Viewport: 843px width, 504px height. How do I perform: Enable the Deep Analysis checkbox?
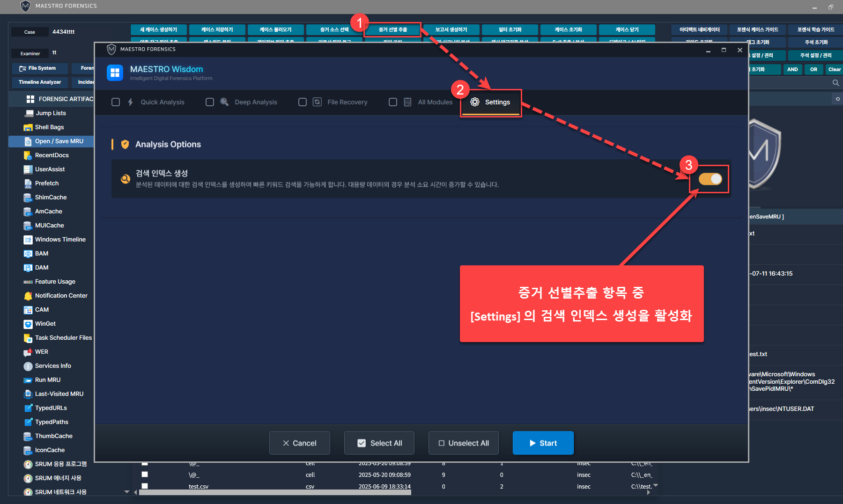[210, 102]
